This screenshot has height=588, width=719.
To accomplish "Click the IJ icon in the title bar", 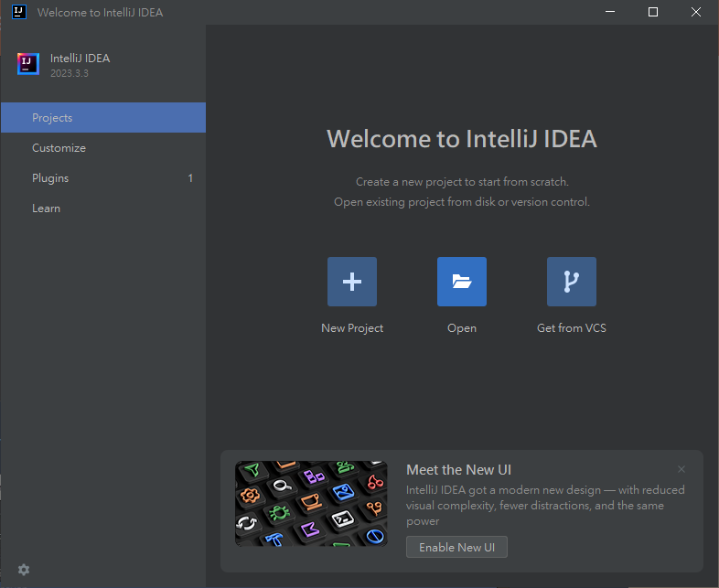I will [x=19, y=12].
